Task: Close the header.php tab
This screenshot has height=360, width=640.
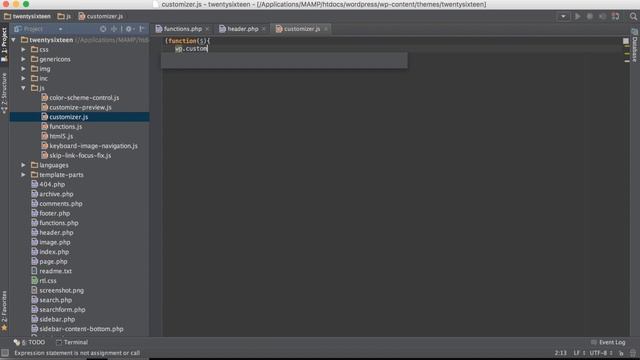Action: tap(264, 29)
